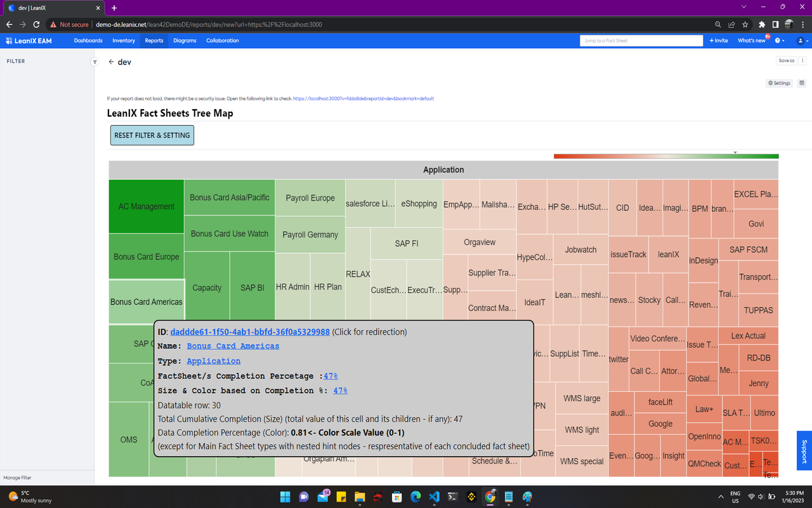Open the user account dropdown
812x508 pixels.
(x=801, y=41)
